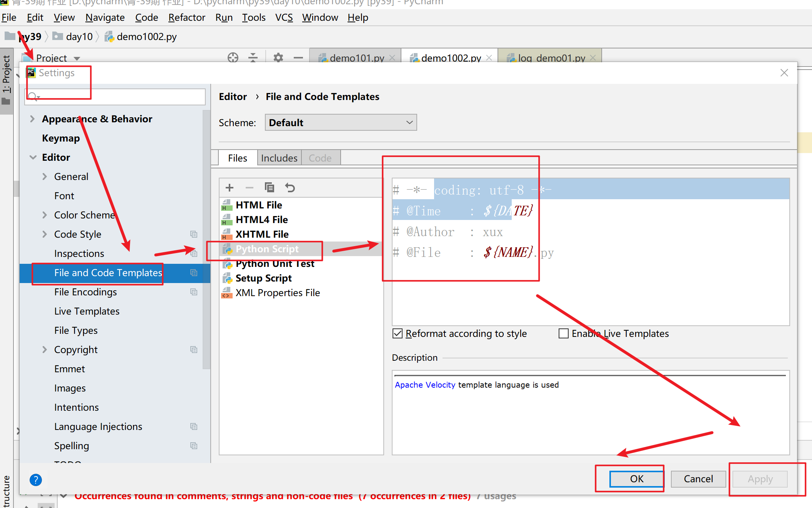This screenshot has width=812, height=508.
Task: Expand Appearance & Behavior settings node
Action: coord(33,119)
